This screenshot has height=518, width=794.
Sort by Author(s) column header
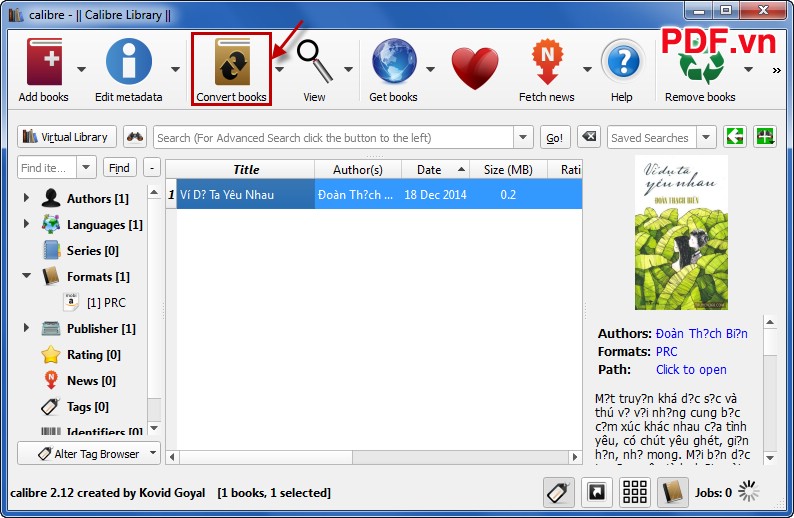tap(358, 169)
